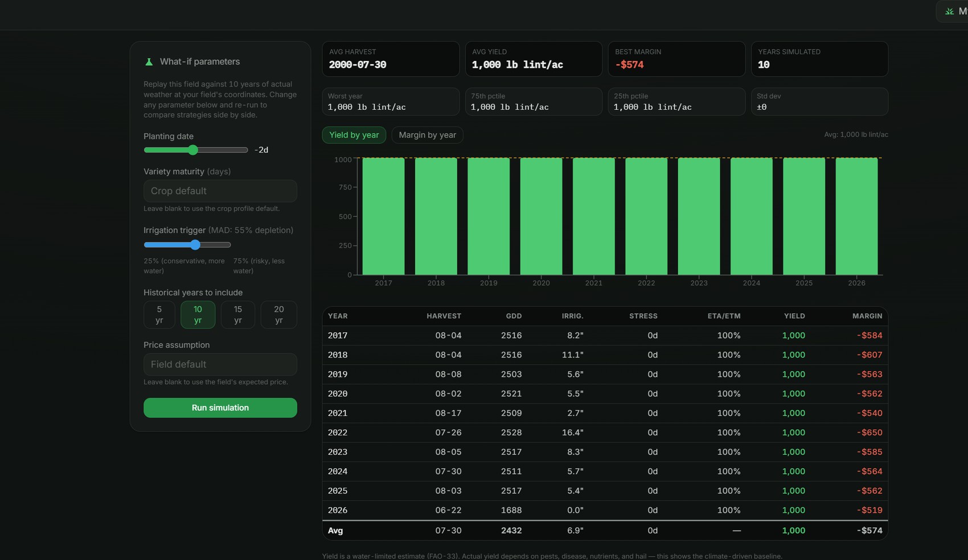Click the 2017 bar in the yield chart
The height and width of the screenshot is (560, 968).
(x=383, y=216)
